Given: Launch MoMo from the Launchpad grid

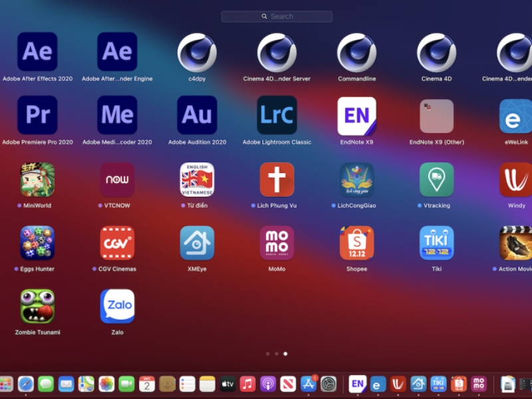Looking at the screenshot, I should click(277, 243).
